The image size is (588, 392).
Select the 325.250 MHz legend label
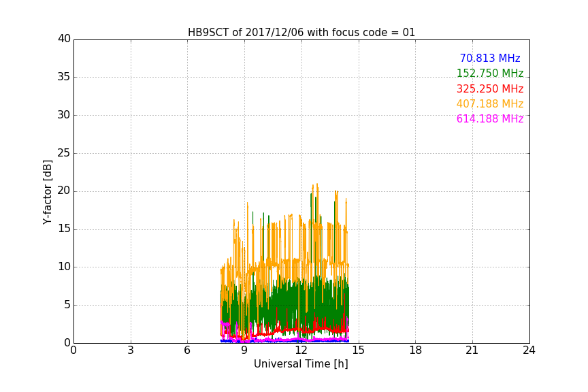(490, 89)
